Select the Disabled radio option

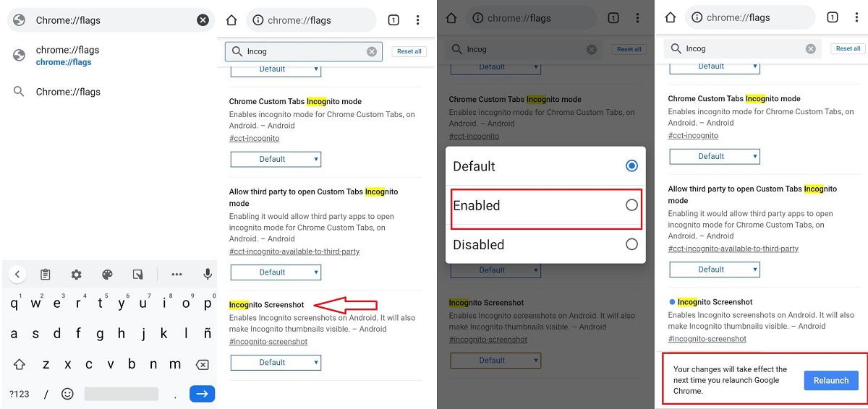click(x=631, y=244)
